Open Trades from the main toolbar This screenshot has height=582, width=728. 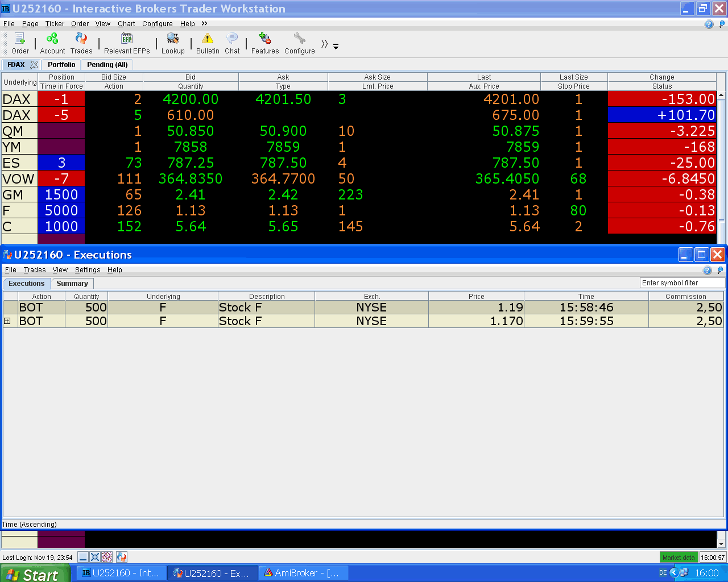81,44
